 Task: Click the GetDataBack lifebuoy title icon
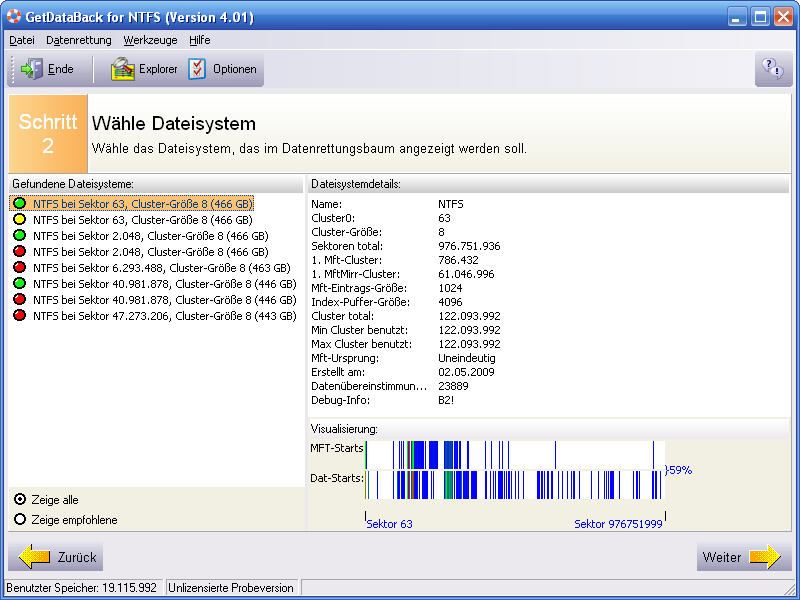13,16
